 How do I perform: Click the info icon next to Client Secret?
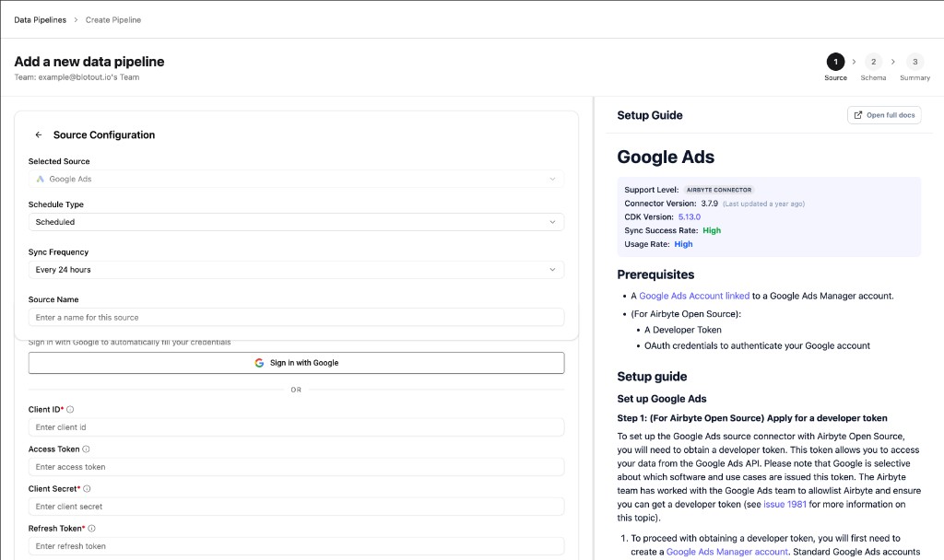(87, 489)
